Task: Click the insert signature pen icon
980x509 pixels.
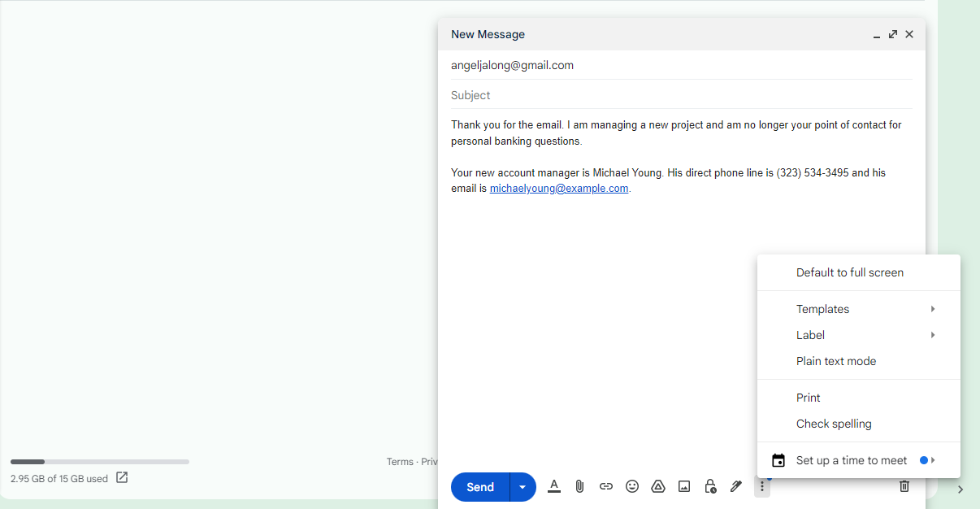Action: [736, 486]
